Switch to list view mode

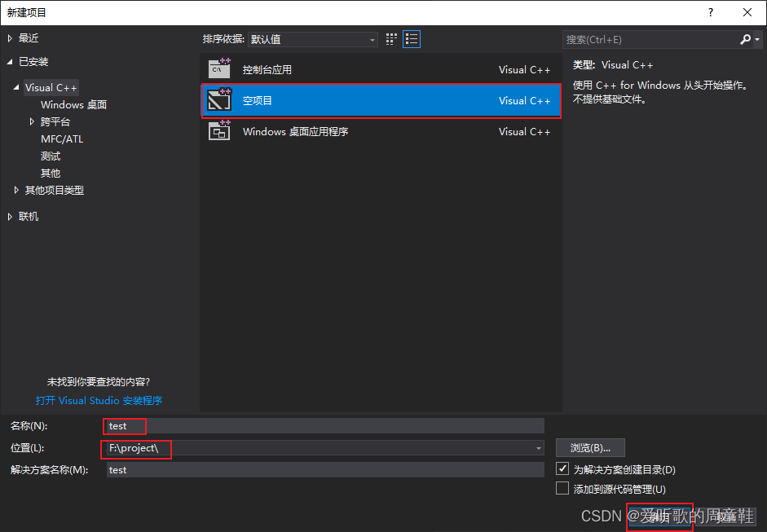point(411,38)
